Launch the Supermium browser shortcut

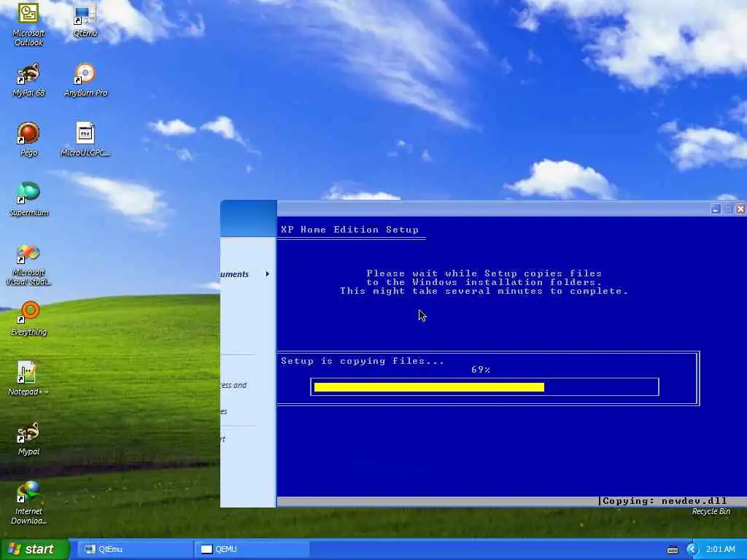pyautogui.click(x=28, y=199)
